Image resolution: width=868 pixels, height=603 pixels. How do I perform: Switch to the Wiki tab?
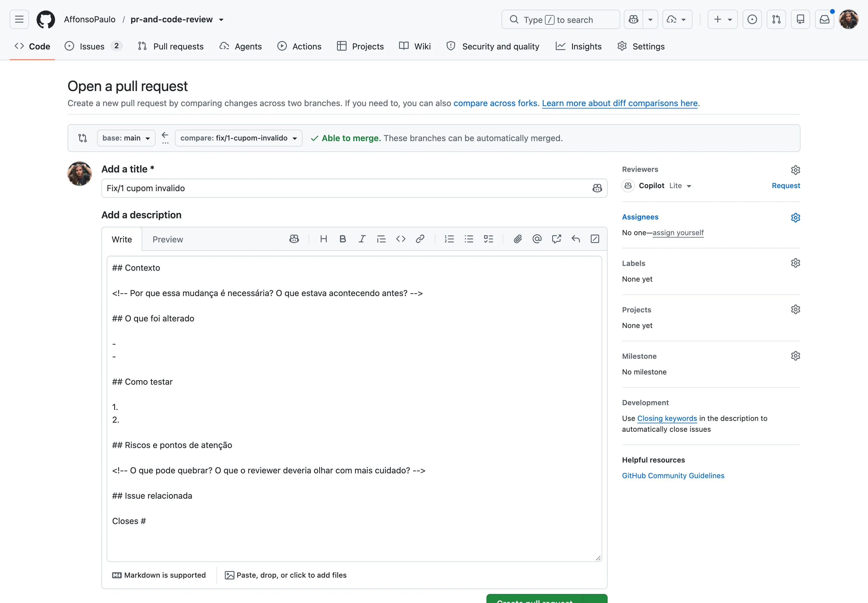click(415, 46)
